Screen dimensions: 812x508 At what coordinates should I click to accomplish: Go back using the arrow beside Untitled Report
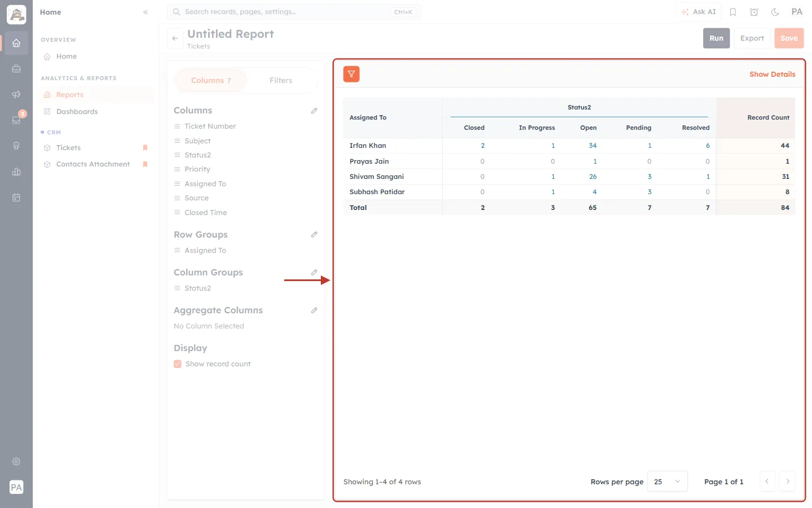(x=175, y=38)
